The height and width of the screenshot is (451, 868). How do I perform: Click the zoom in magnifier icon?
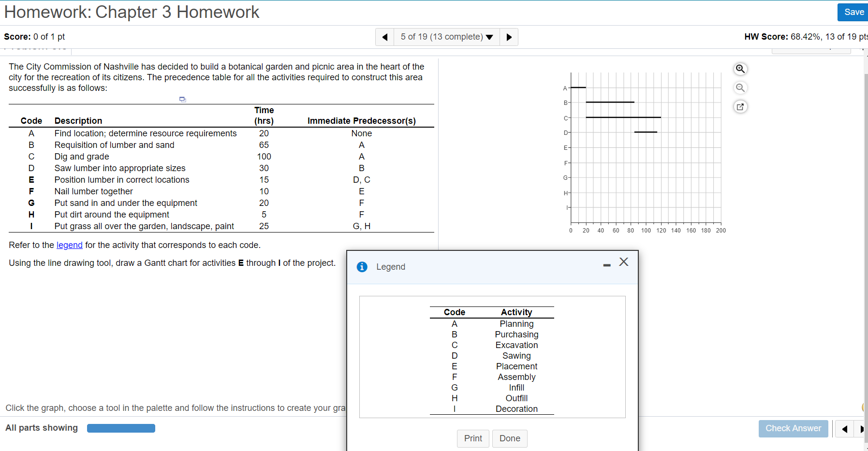(740, 69)
